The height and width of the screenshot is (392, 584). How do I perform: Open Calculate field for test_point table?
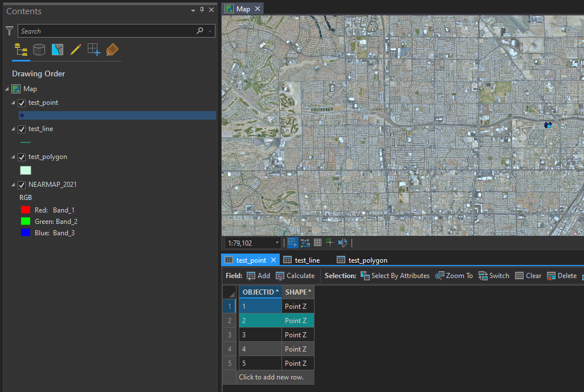[x=295, y=276]
